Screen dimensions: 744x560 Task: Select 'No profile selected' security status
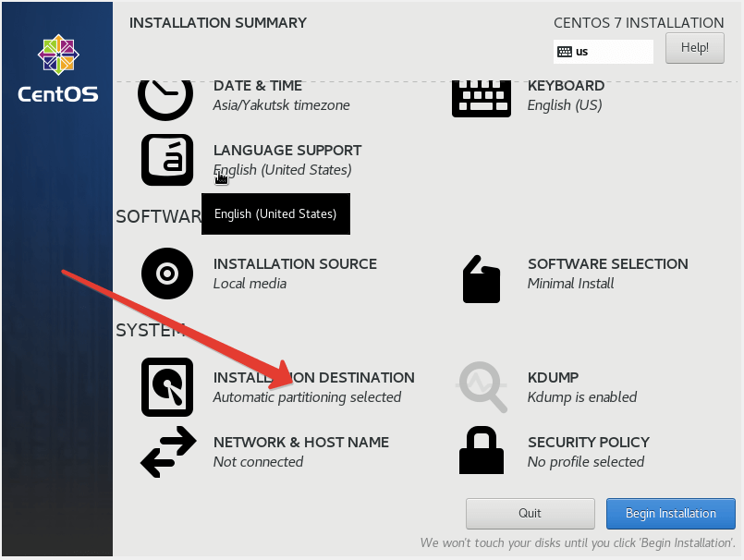click(585, 462)
